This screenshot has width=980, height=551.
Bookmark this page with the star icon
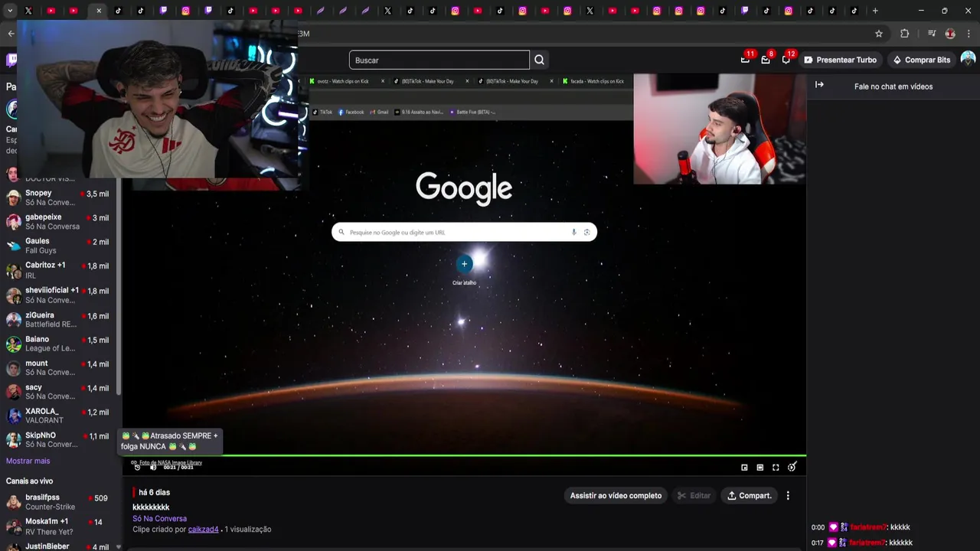(879, 34)
